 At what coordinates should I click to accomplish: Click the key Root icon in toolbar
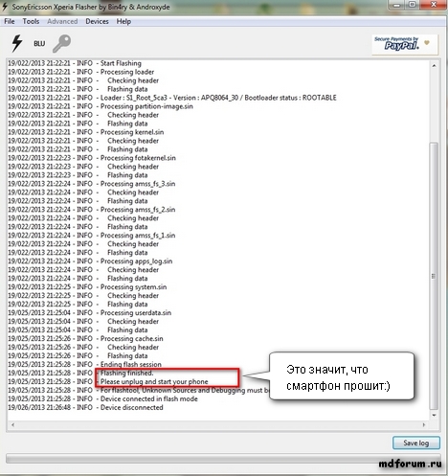[61, 43]
